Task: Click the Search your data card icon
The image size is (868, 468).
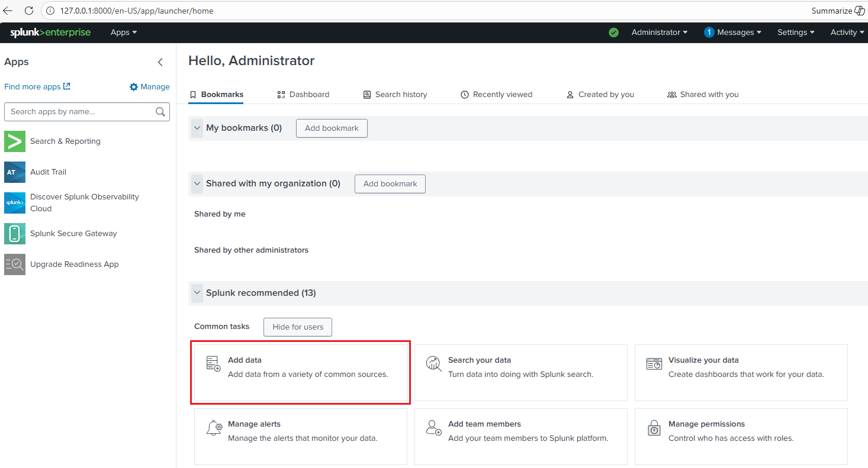Action: coord(434,364)
